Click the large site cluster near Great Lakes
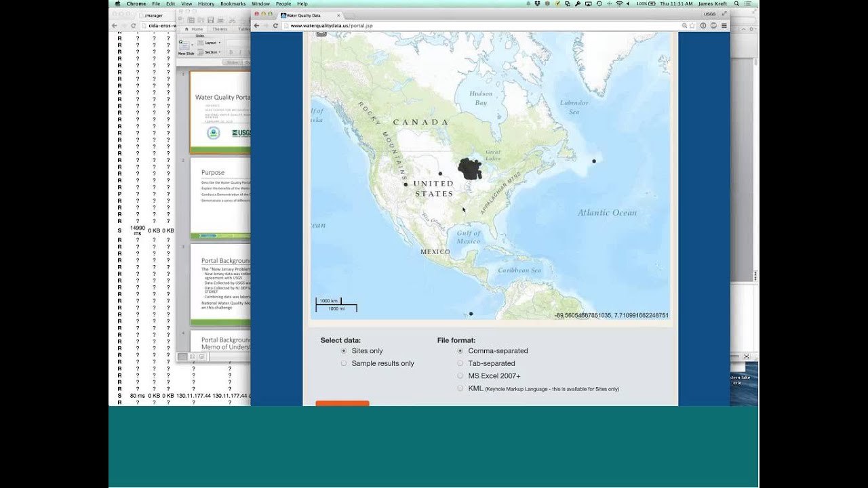 pyautogui.click(x=469, y=169)
